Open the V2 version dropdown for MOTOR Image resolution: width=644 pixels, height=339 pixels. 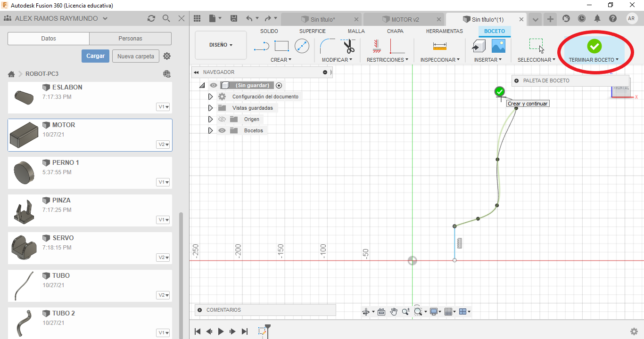click(164, 145)
